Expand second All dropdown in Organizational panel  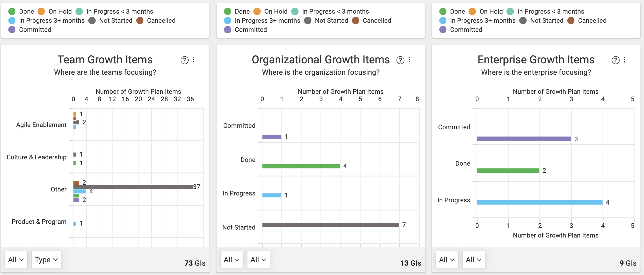pos(259,260)
